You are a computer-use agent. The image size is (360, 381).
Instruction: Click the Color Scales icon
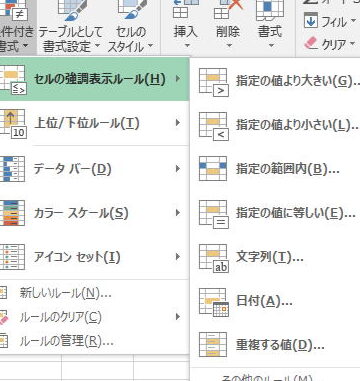point(13,213)
